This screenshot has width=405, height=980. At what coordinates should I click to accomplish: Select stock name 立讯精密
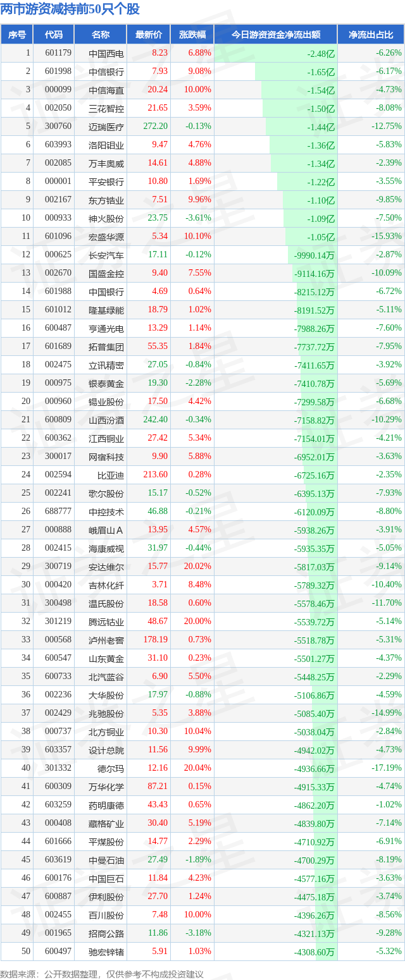[x=106, y=365]
